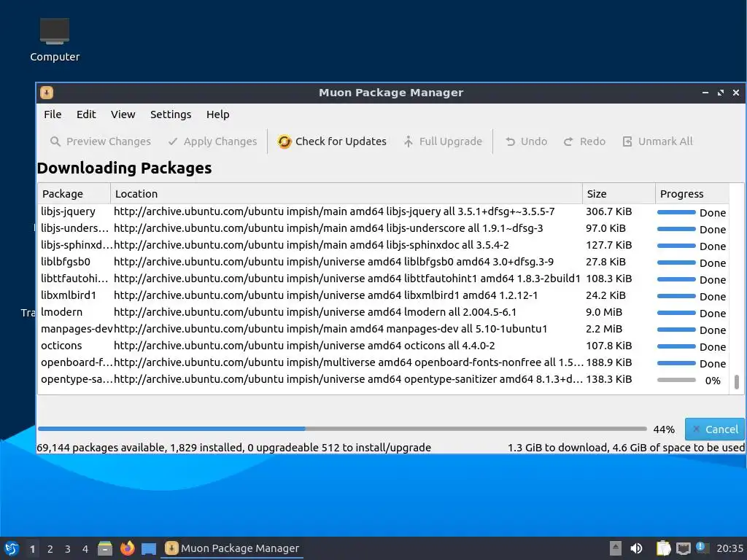Switch to workspace 2 in the pager
Screen dimensions: 747x560
click(x=50, y=549)
